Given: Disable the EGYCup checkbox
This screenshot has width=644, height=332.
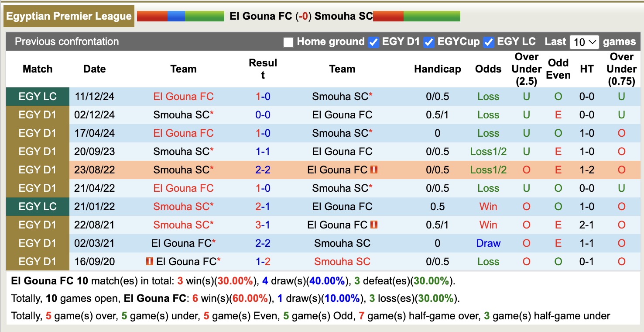Looking at the screenshot, I should (x=428, y=42).
